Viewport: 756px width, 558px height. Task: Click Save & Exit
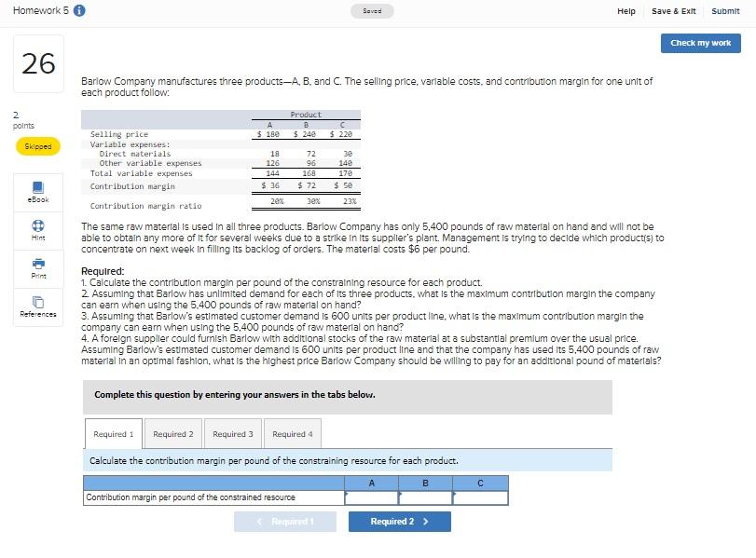[x=674, y=11]
